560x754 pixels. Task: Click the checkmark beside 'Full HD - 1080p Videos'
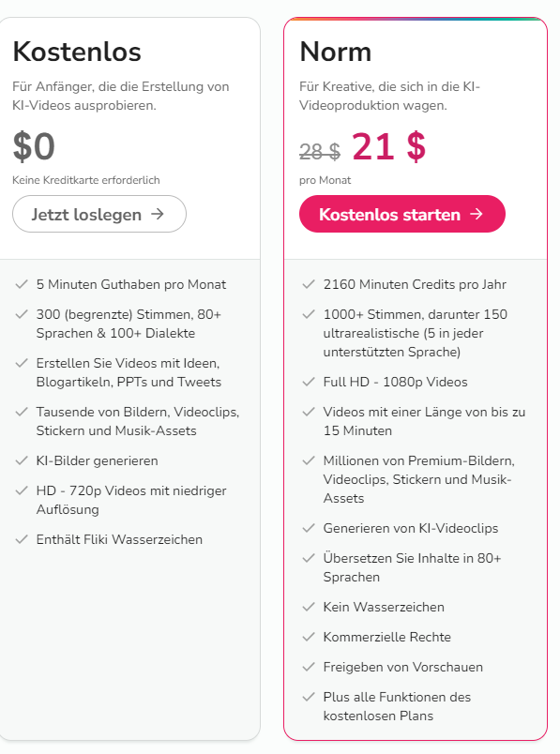point(308,382)
